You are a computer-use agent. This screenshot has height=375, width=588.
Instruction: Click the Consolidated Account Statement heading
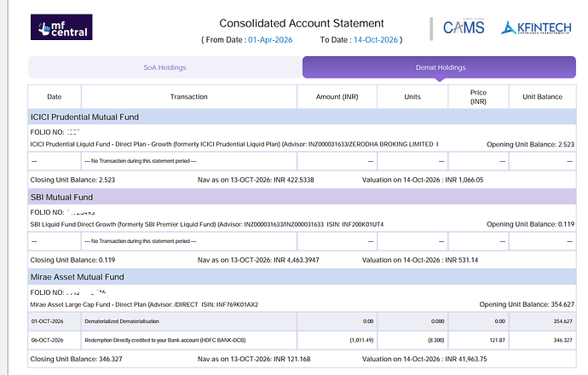(x=302, y=23)
